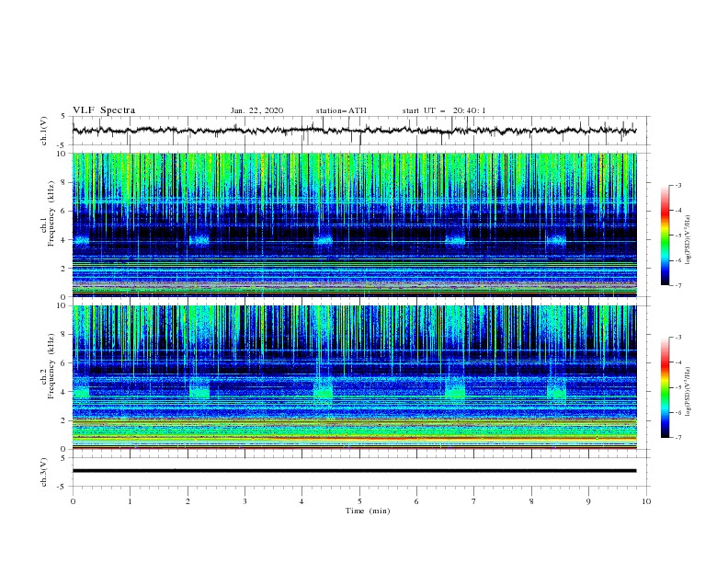Click the "ch.1(V)" axis label
728x563 pixels.
pos(44,131)
